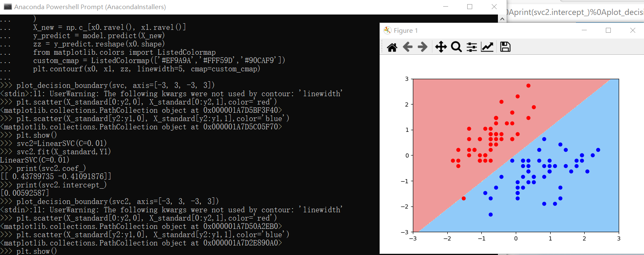Click the 'print(svc2.intercept_)' command line
Viewport: 644px width, 255px height.
[x=54, y=185]
